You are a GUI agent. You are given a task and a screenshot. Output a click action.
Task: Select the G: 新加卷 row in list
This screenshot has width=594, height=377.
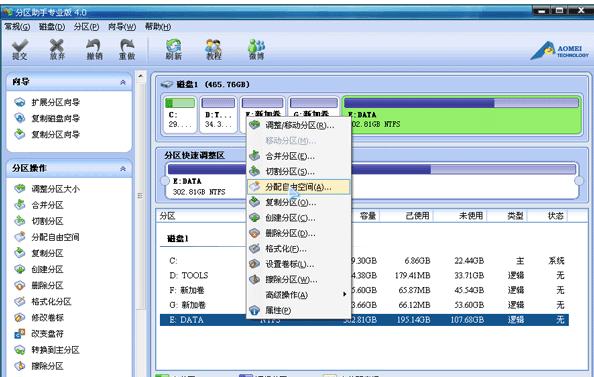click(x=364, y=305)
